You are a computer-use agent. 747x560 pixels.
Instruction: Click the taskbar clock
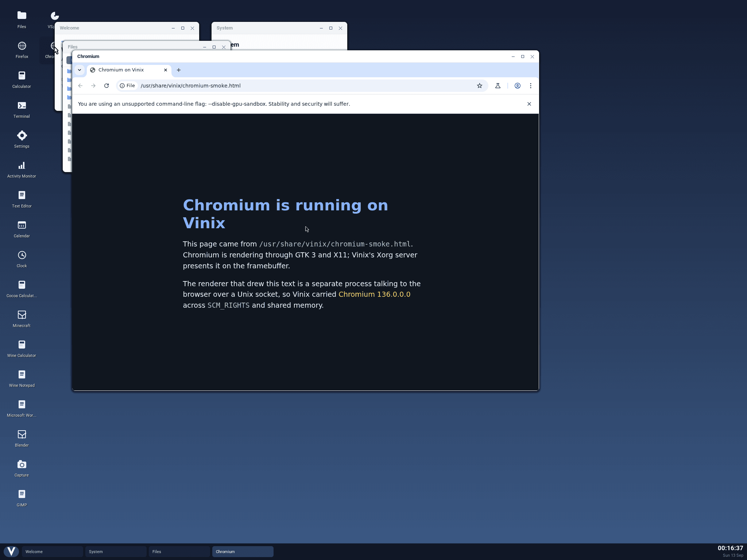pyautogui.click(x=730, y=552)
